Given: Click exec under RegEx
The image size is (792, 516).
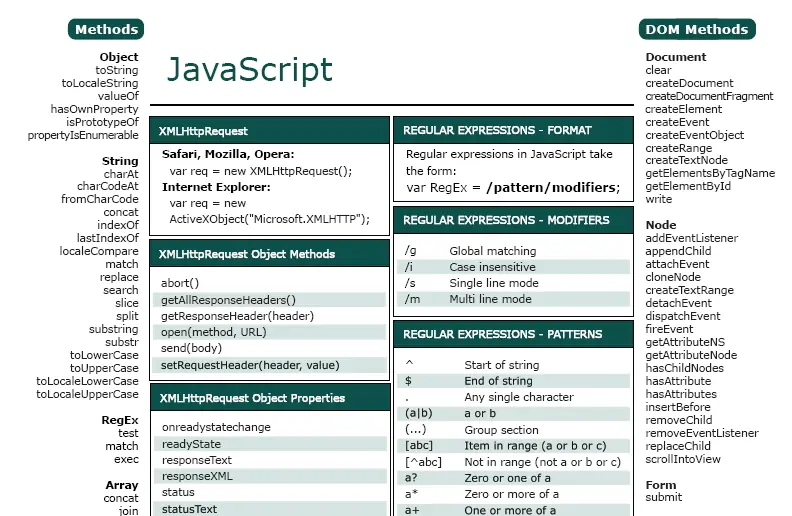Looking at the screenshot, I should (x=126, y=459).
